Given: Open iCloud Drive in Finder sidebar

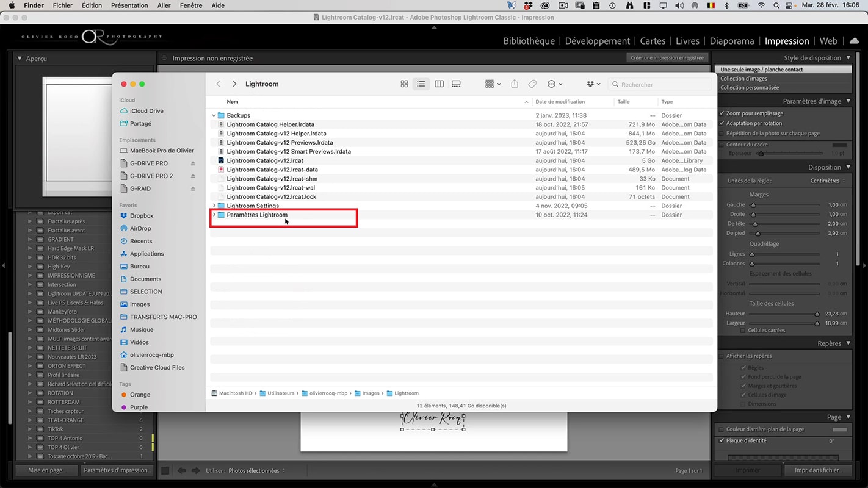Looking at the screenshot, I should point(146,111).
